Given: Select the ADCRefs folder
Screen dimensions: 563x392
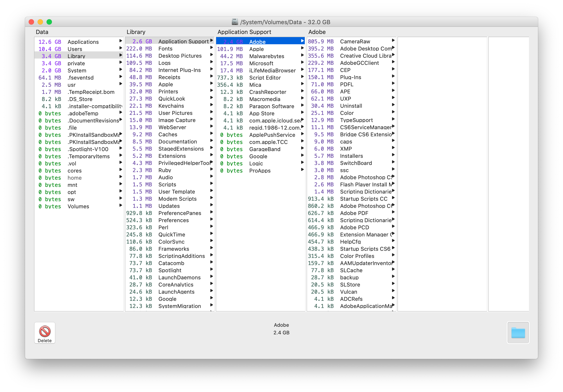Looking at the screenshot, I should click(351, 299).
